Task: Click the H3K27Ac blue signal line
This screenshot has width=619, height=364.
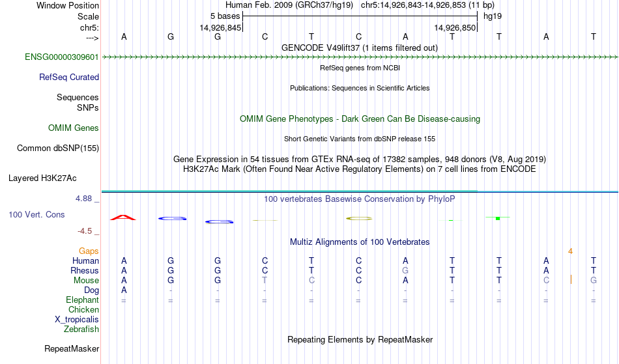Action: point(360,191)
